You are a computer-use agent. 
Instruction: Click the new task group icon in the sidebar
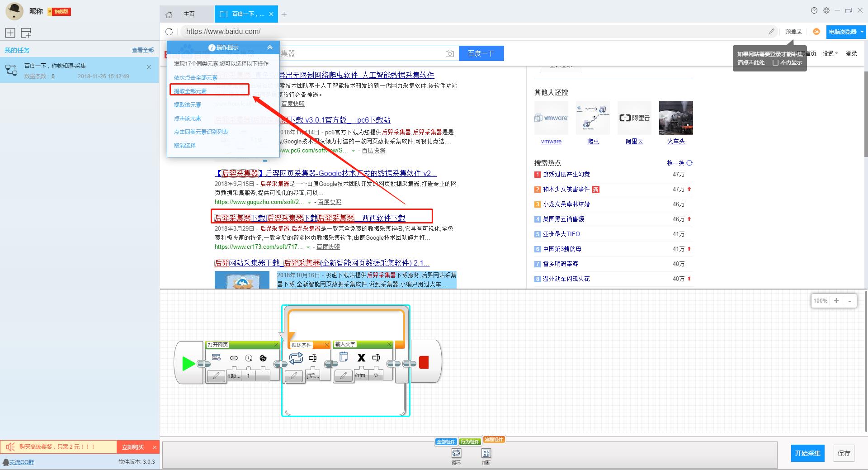pos(26,33)
